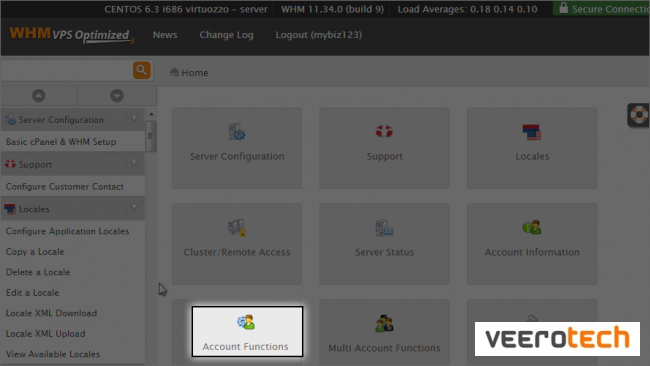Click the Secure Connection lock indicator

[601, 9]
